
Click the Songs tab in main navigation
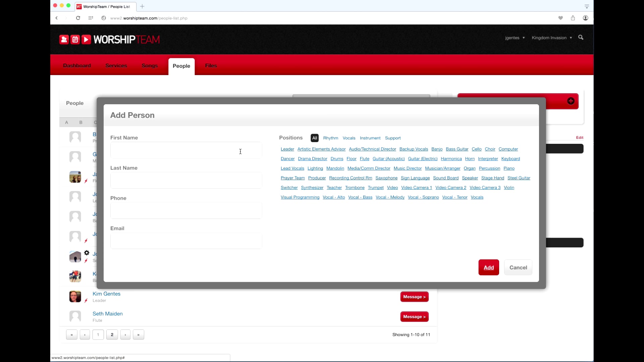click(x=150, y=65)
